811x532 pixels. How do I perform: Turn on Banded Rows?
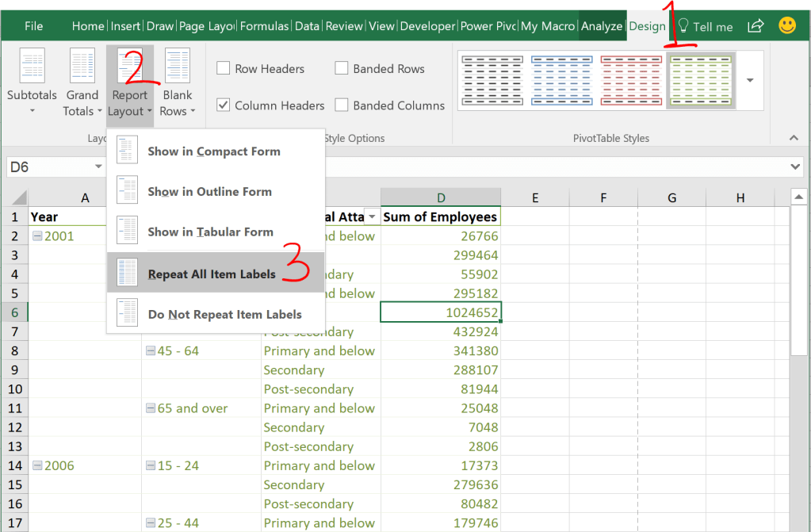[342, 68]
